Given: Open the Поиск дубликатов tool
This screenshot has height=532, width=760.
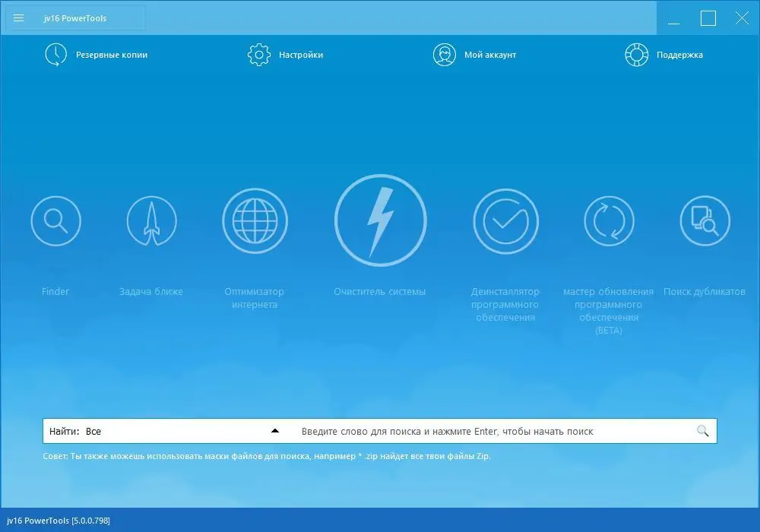Looking at the screenshot, I should coord(705,220).
